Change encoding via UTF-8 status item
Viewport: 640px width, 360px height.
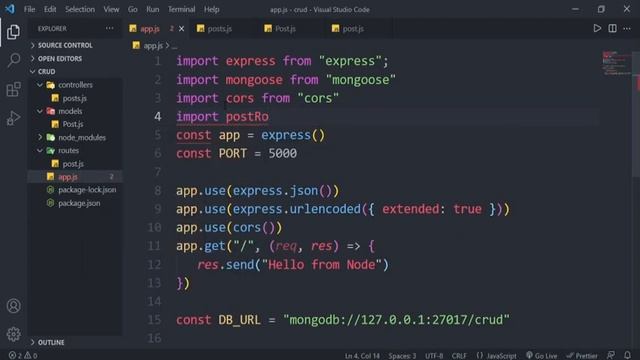(x=434, y=356)
